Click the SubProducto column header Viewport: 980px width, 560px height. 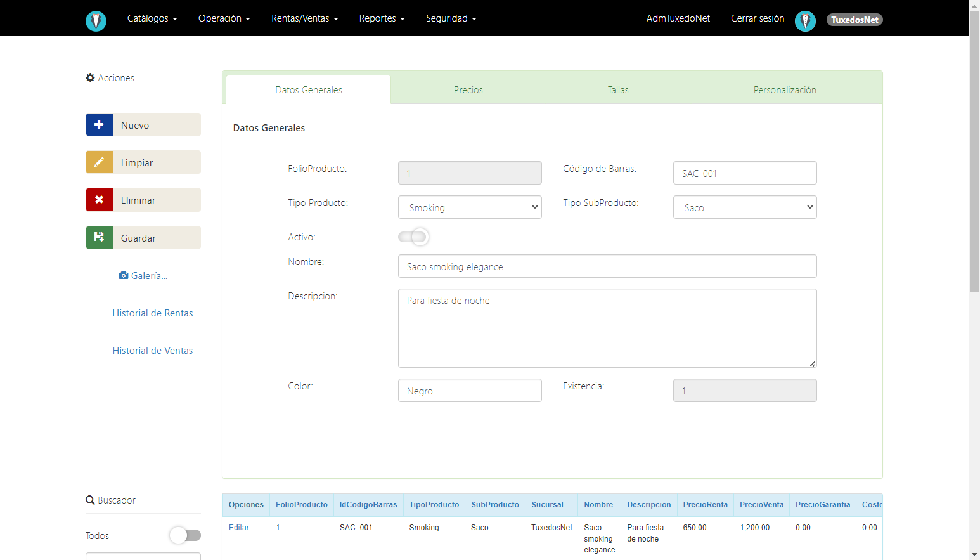tap(495, 505)
